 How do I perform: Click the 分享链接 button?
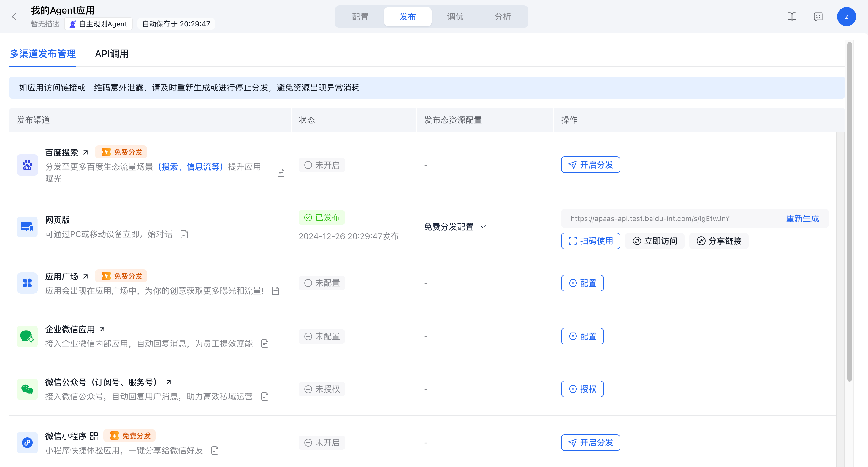719,241
